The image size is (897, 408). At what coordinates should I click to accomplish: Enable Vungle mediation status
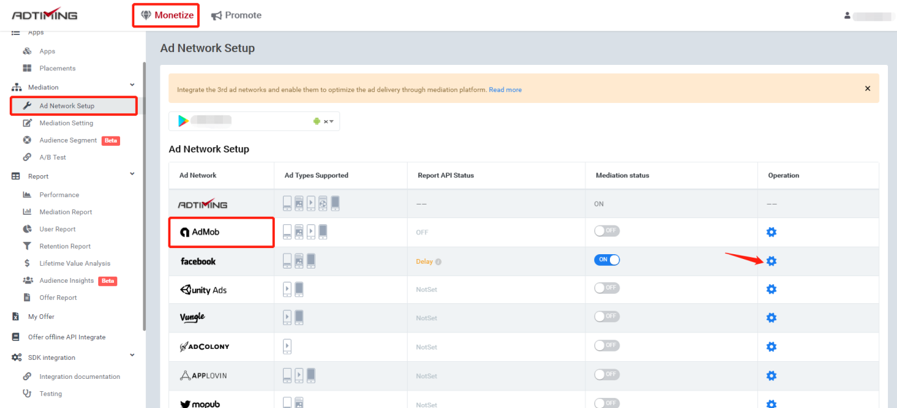pos(606,317)
